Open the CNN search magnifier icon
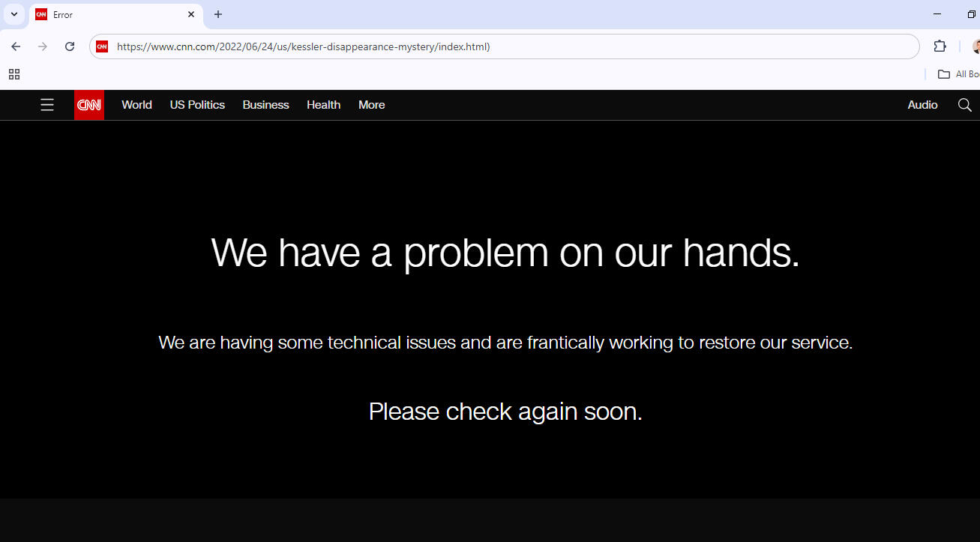This screenshot has width=980, height=542. [x=965, y=105]
